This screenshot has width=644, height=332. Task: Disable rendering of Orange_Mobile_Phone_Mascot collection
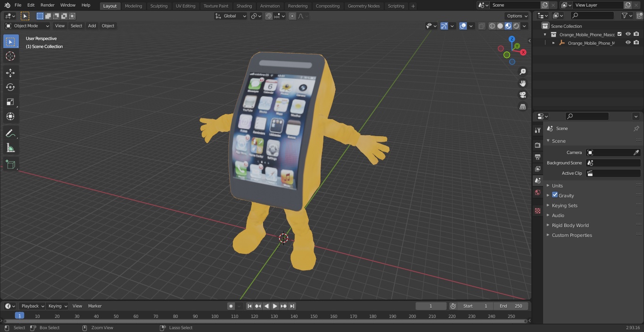click(636, 34)
